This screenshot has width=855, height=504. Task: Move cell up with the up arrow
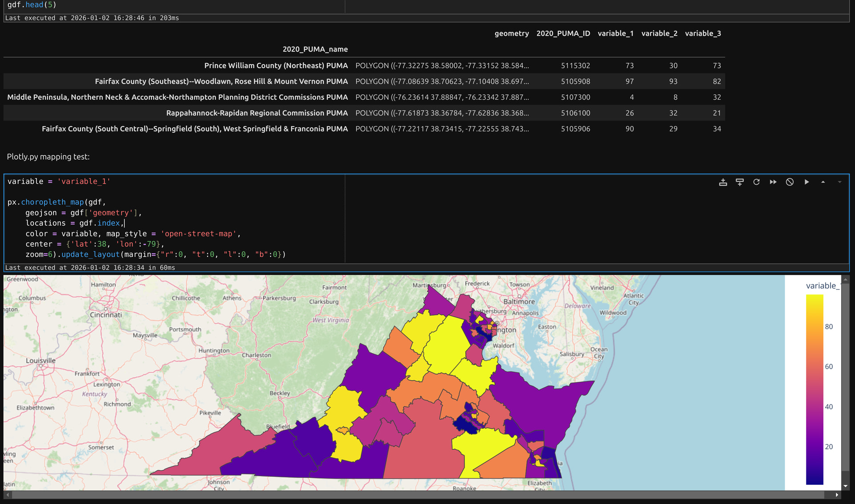(823, 182)
